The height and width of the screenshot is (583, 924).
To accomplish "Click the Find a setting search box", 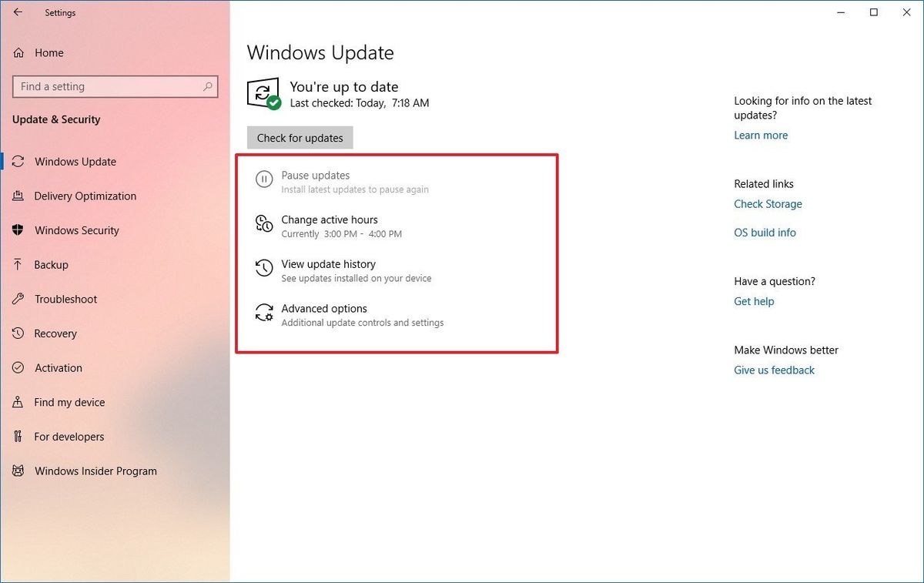I will [x=115, y=86].
